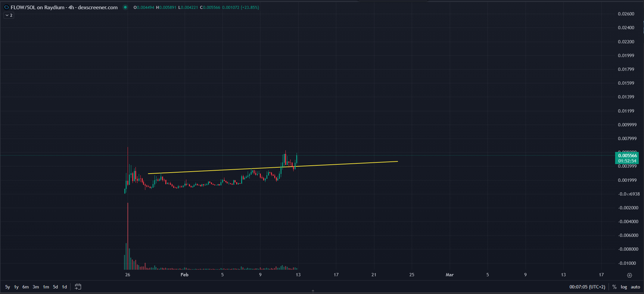Click the H0.005891 high value in legend
The height and width of the screenshot is (294, 644).
(166, 8)
